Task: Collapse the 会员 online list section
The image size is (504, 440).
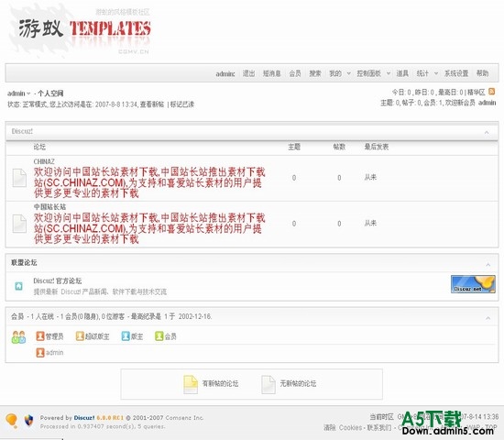Action: pyautogui.click(x=488, y=318)
